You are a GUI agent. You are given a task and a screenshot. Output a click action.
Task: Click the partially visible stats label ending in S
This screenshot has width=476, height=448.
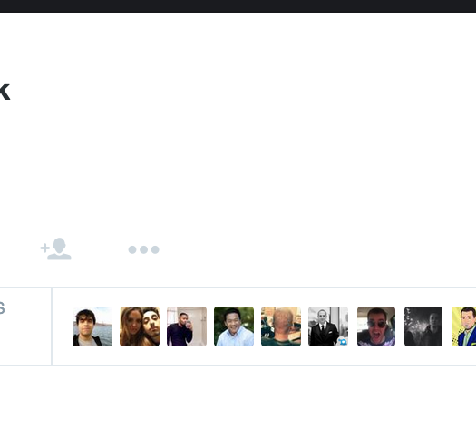(2, 308)
